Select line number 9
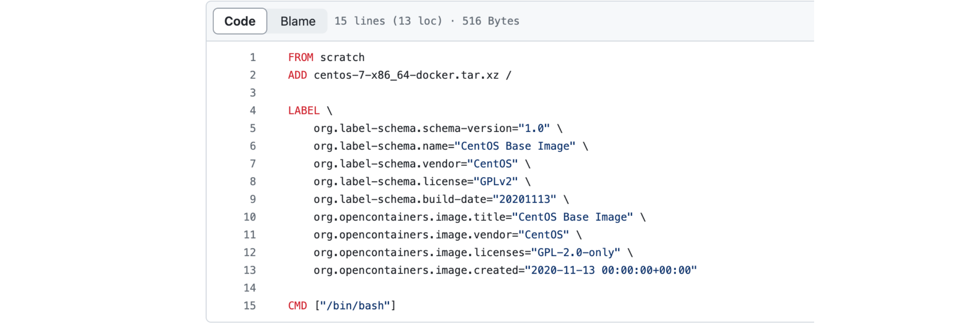This screenshot has height=327, width=980. pyautogui.click(x=253, y=199)
